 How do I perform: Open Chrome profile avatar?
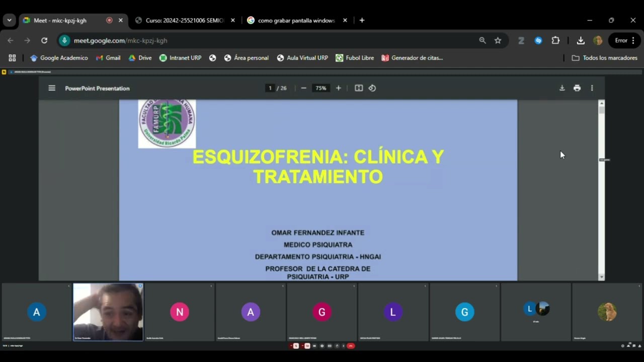pyautogui.click(x=598, y=40)
